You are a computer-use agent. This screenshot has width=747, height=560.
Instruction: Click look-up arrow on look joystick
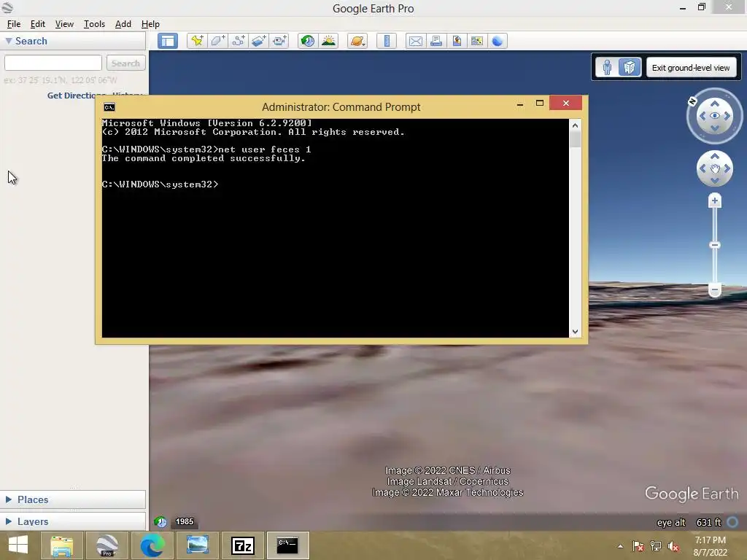[715, 104]
